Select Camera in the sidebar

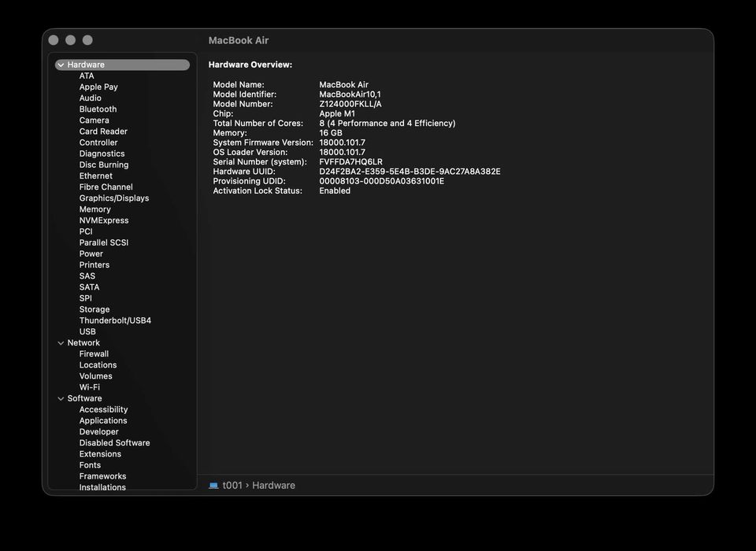coord(94,120)
